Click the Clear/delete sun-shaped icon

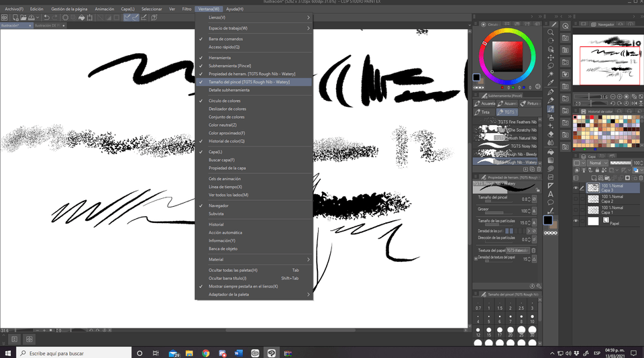(65, 17)
